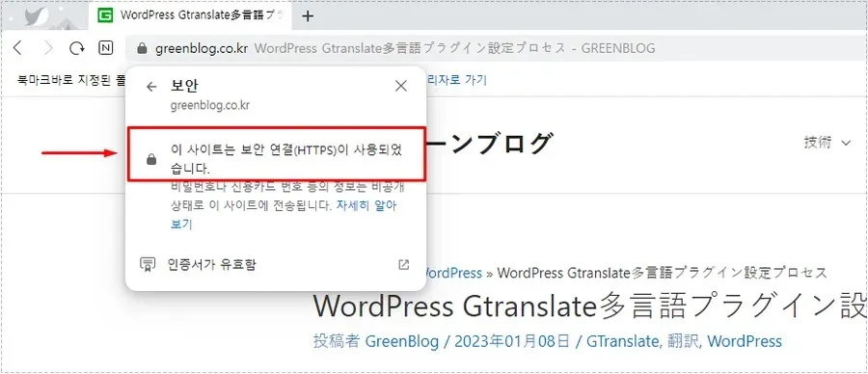Click the greenblog.co.kr text in popup

pyautogui.click(x=210, y=105)
